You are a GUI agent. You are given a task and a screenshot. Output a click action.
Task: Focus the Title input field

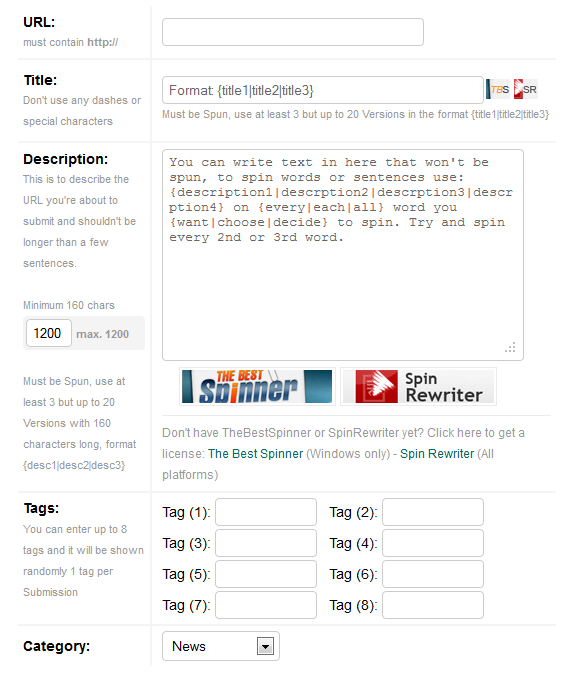323,90
